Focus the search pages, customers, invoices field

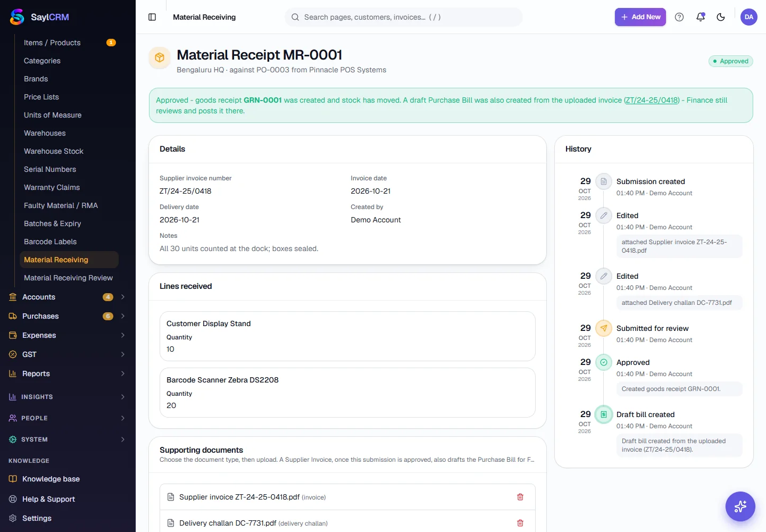point(404,17)
